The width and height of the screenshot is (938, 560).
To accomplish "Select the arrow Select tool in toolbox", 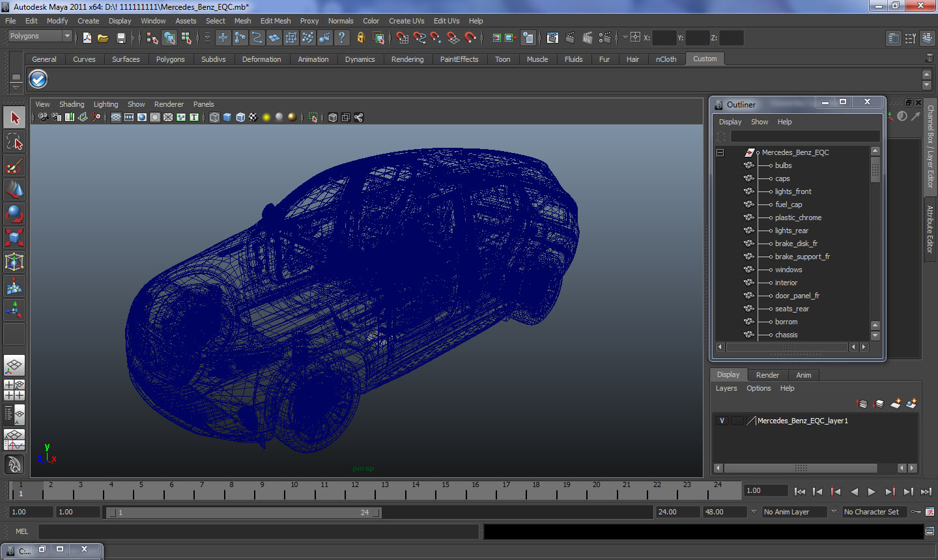I will pyautogui.click(x=14, y=118).
